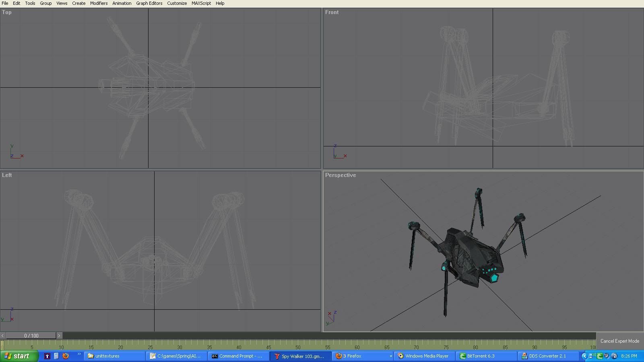The image size is (644, 362).
Task: Click the 0 / 100 time slider handle
Action: tap(31, 335)
